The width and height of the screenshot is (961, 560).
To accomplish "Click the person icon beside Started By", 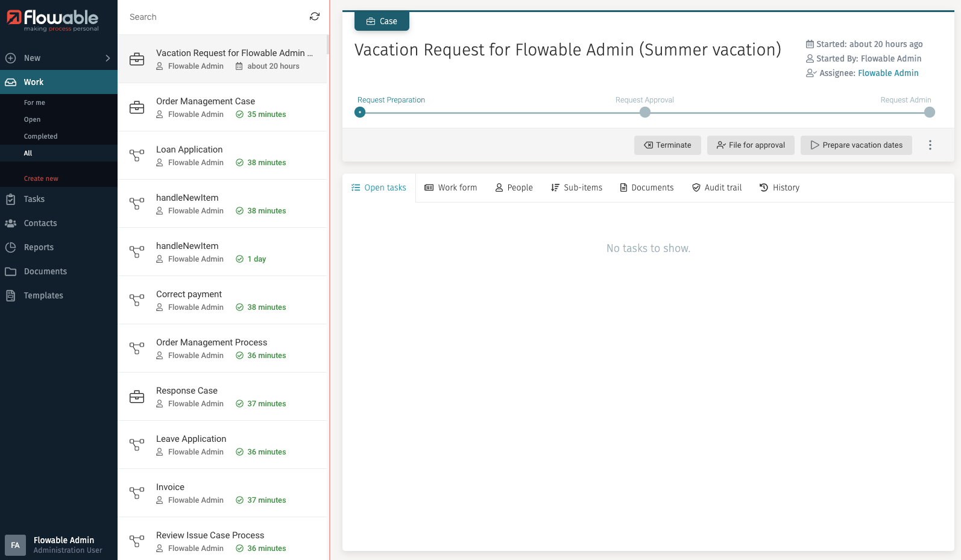I will point(810,58).
